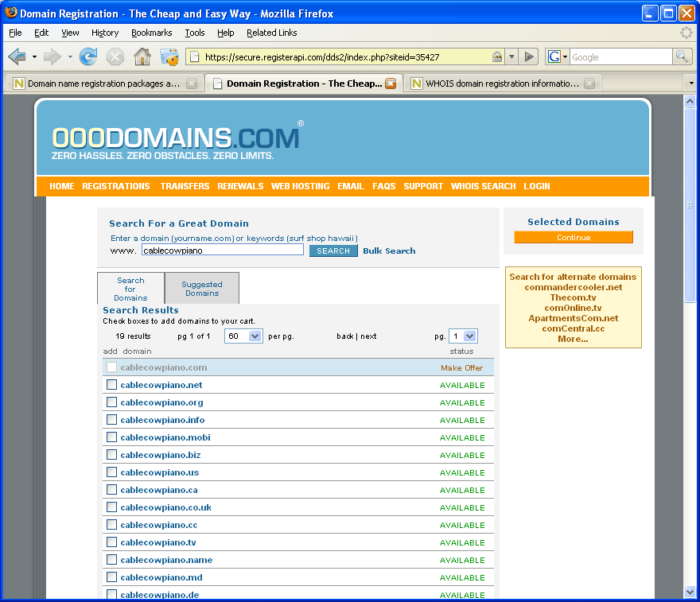Click the padlock icon in the address bar
Image resolution: width=700 pixels, height=602 pixels.
(x=497, y=56)
